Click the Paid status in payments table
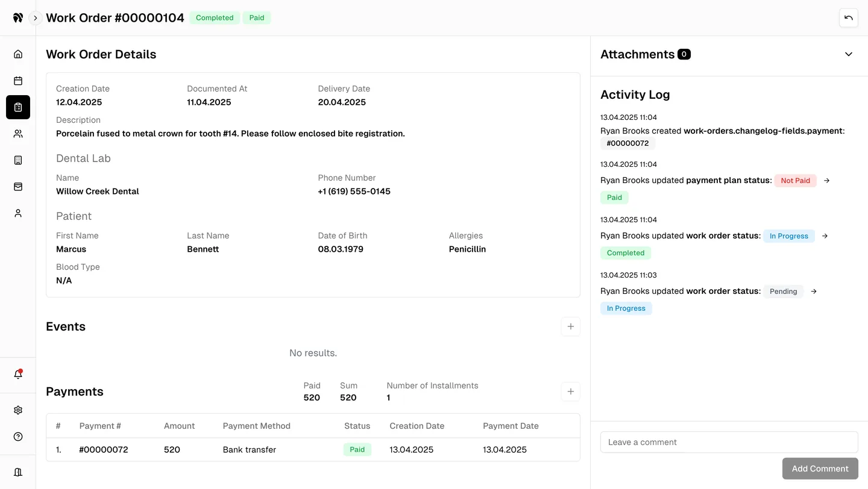This screenshot has width=868, height=489. point(357,449)
